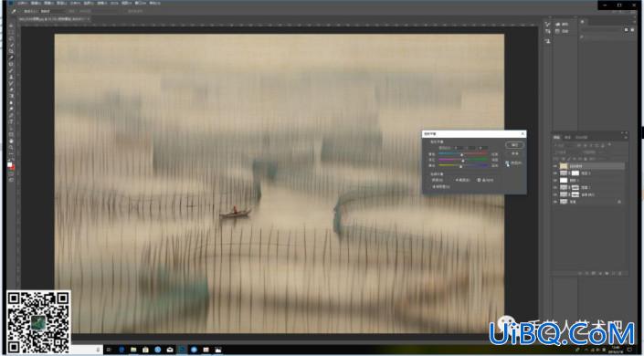Select the Rectangular Marquee tool
644x356 pixels.
pyautogui.click(x=12, y=32)
